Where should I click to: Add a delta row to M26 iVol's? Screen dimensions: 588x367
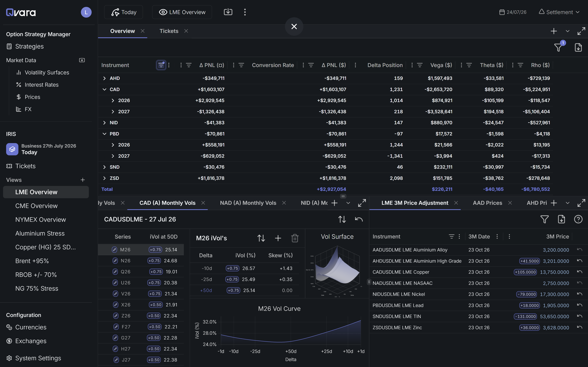coord(278,238)
